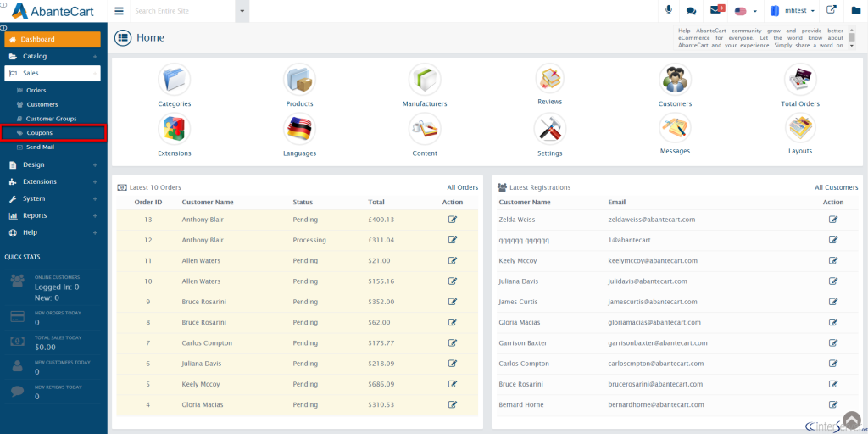Image resolution: width=868 pixels, height=434 pixels.
Task: Open the Manufacturers icon shortcut
Action: coord(425,80)
